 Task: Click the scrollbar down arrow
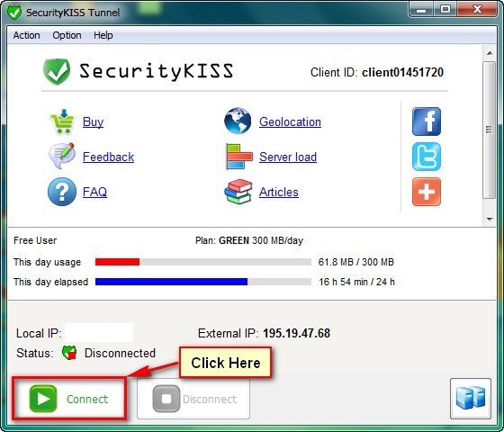tap(490, 220)
